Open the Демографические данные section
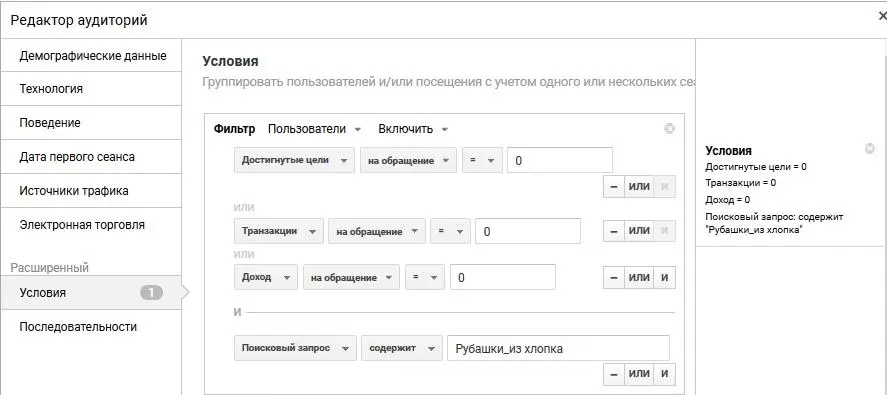This screenshot has height=395, width=887. (91, 55)
